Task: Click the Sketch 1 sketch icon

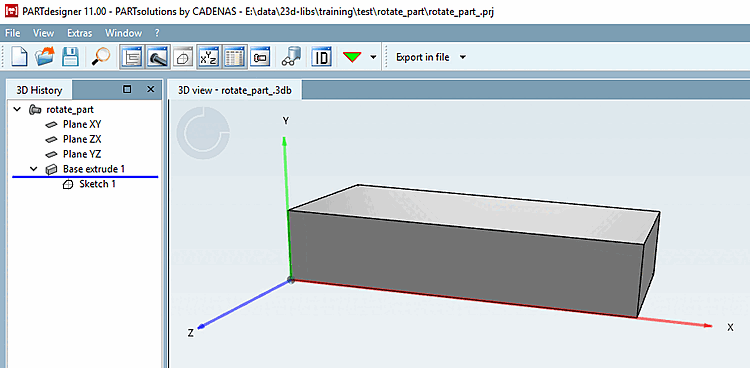Action: pos(68,184)
